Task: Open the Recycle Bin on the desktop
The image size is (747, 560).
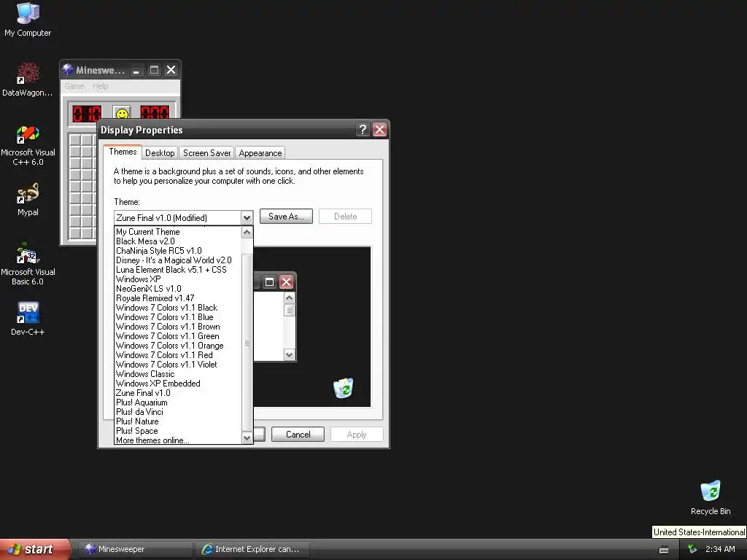Action: (711, 498)
